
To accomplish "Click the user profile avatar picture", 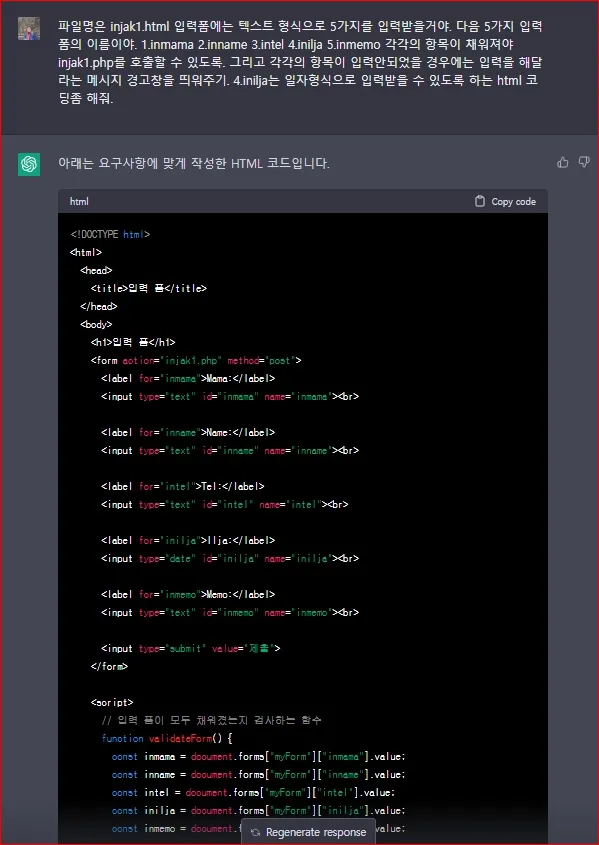I will click(29, 28).
